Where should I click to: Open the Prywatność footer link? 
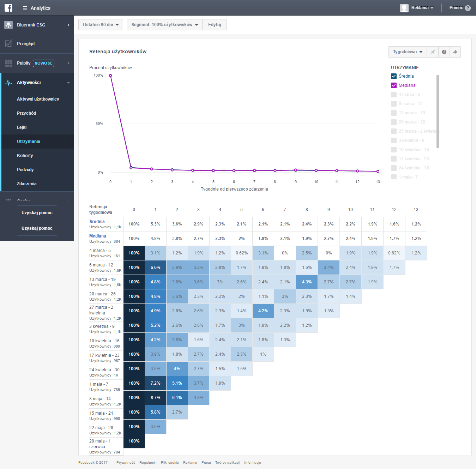[126, 463]
